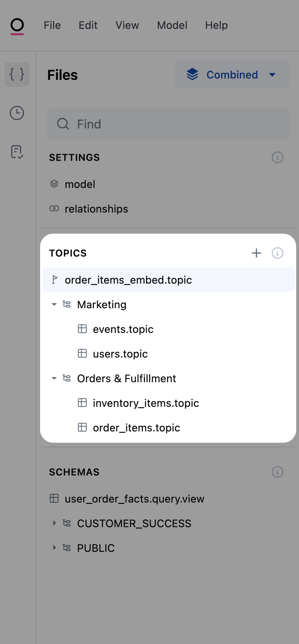299x644 pixels.
Task: Open the File menu
Action: coord(52,25)
